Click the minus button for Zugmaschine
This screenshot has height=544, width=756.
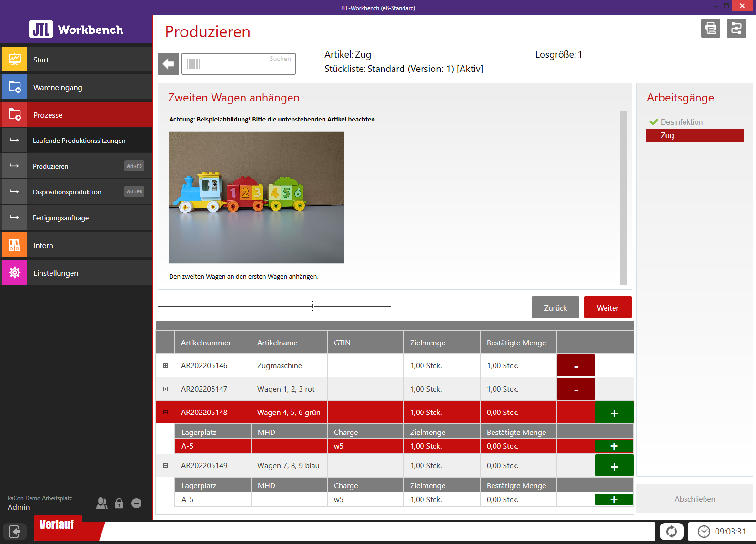[x=576, y=365]
